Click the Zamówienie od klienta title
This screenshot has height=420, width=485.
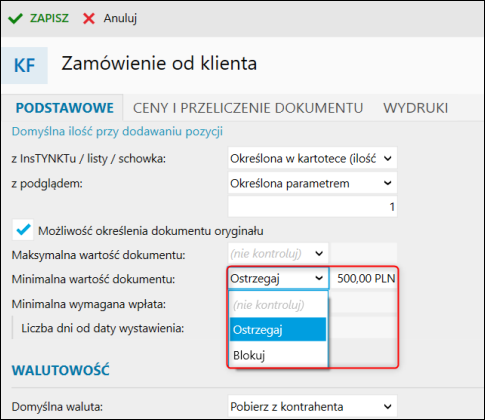click(x=159, y=63)
